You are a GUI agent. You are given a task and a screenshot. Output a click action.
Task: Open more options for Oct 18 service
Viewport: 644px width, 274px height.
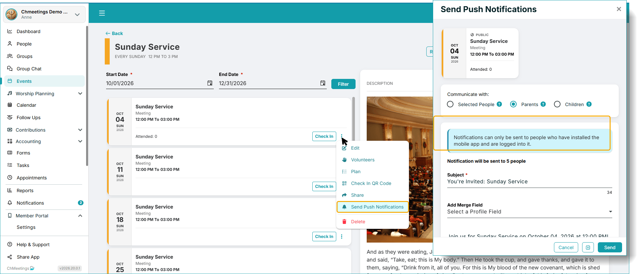click(342, 236)
